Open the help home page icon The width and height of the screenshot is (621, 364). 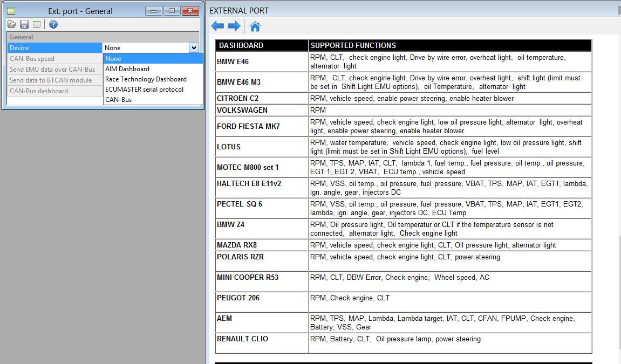point(255,26)
